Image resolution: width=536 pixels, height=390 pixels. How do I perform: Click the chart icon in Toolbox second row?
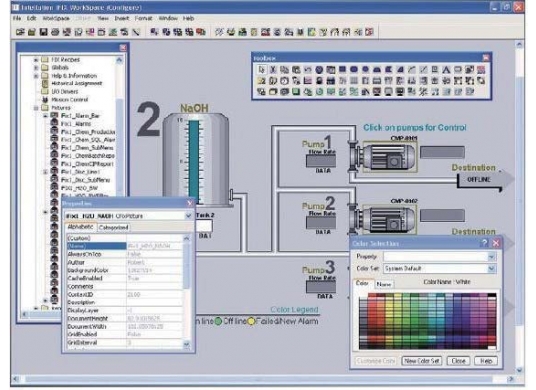308,81
